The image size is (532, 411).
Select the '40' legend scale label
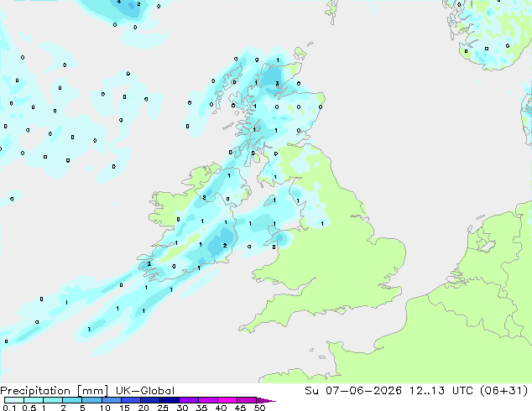pyautogui.click(x=221, y=408)
